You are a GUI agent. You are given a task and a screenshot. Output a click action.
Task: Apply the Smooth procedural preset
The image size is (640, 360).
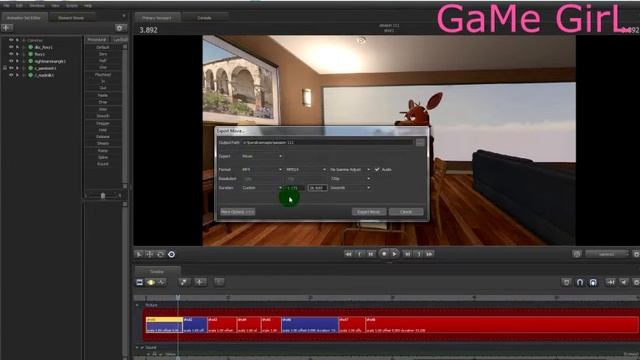103,116
